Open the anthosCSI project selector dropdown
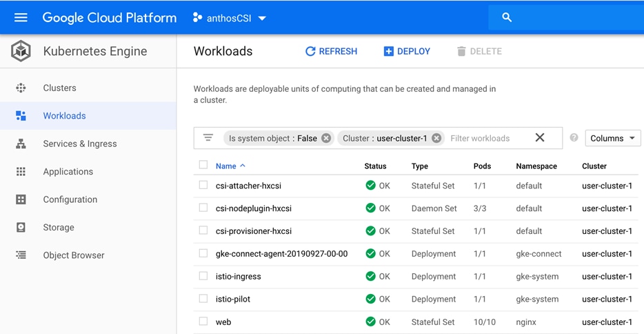 [230, 18]
